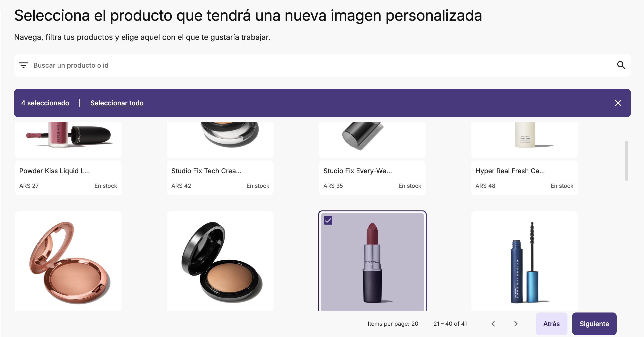Click the 'Atrás' button
Viewport: 644px width, 337px height.
pos(551,324)
